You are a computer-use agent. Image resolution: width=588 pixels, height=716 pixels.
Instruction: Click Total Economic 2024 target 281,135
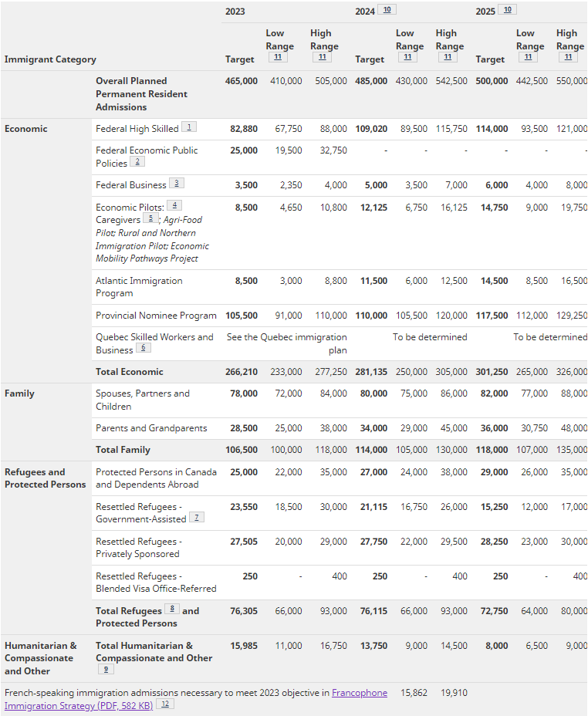pyautogui.click(x=371, y=372)
